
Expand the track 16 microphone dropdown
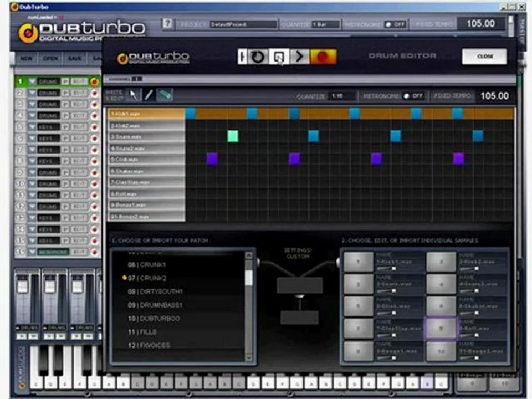[x=32, y=252]
